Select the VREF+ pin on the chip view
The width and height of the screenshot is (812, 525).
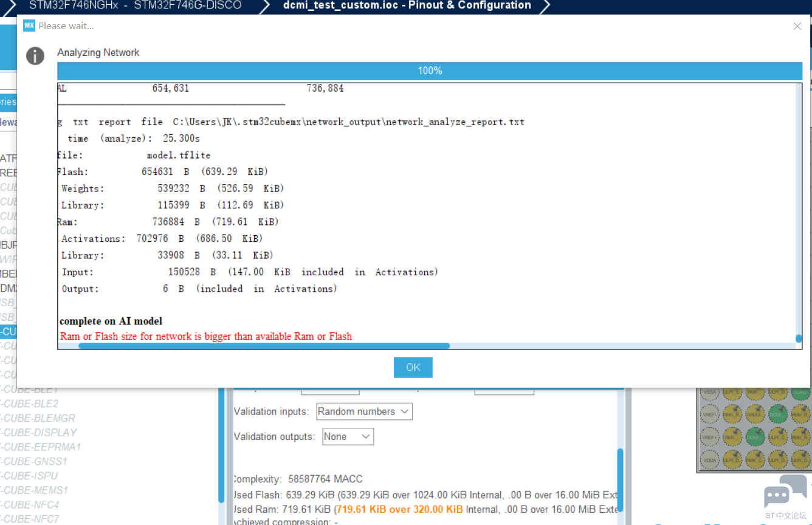(710, 437)
